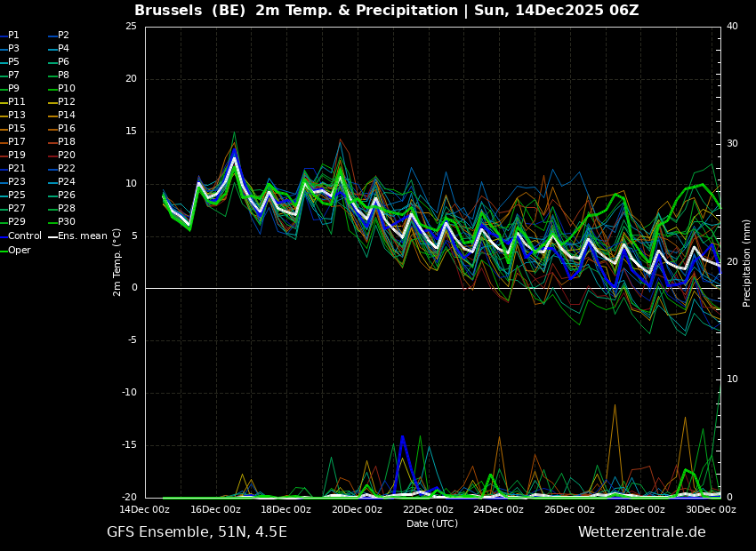Click the 15 temperature axis value

click(x=131, y=131)
